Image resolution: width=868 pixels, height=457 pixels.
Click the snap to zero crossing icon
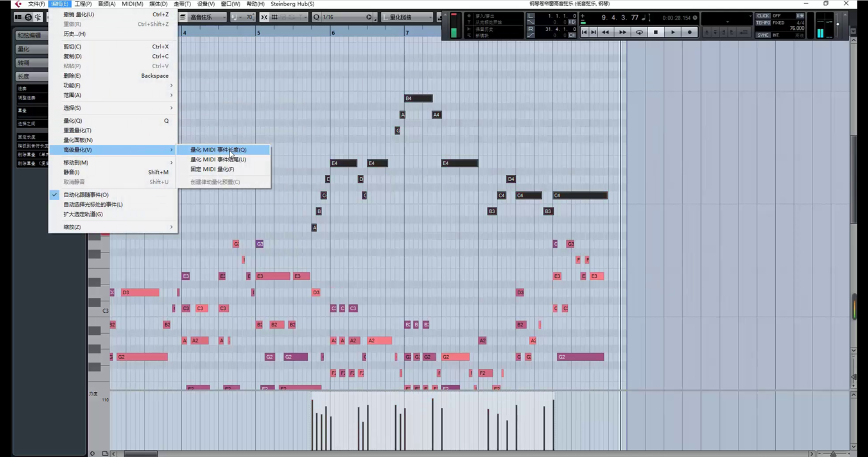click(264, 17)
